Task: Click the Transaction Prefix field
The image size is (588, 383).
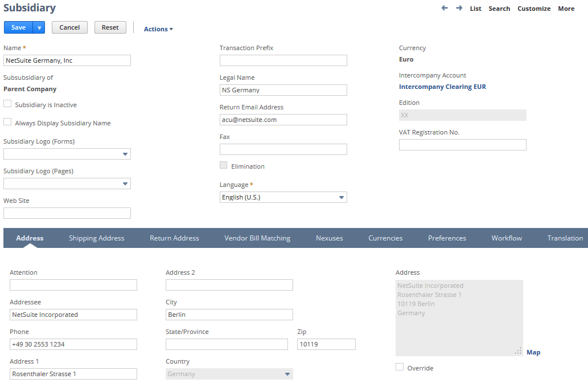Action: [283, 60]
